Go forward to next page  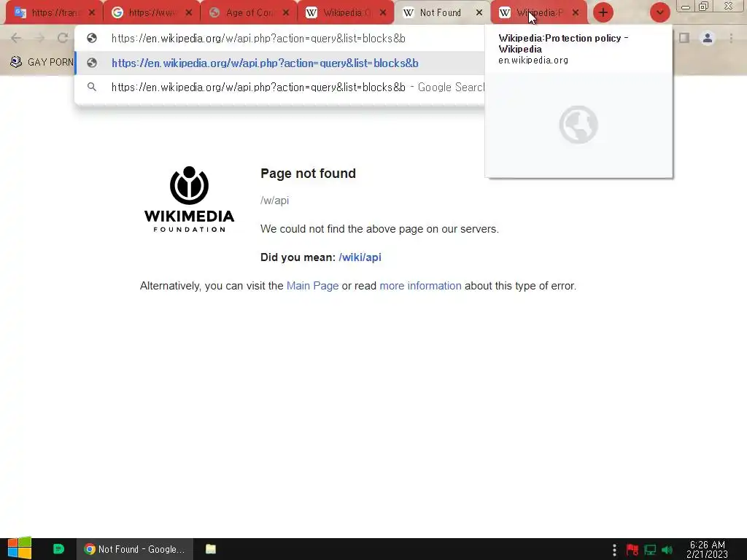click(x=39, y=38)
